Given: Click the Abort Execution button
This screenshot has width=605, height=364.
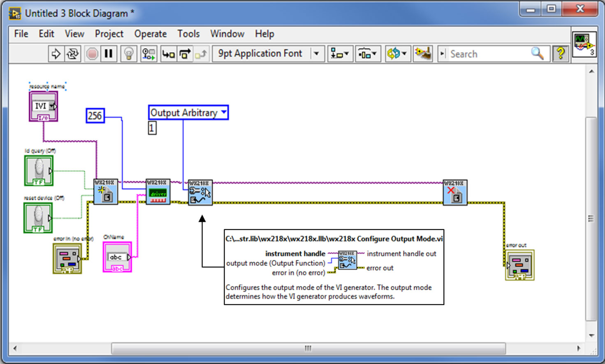Looking at the screenshot, I should coord(92,54).
